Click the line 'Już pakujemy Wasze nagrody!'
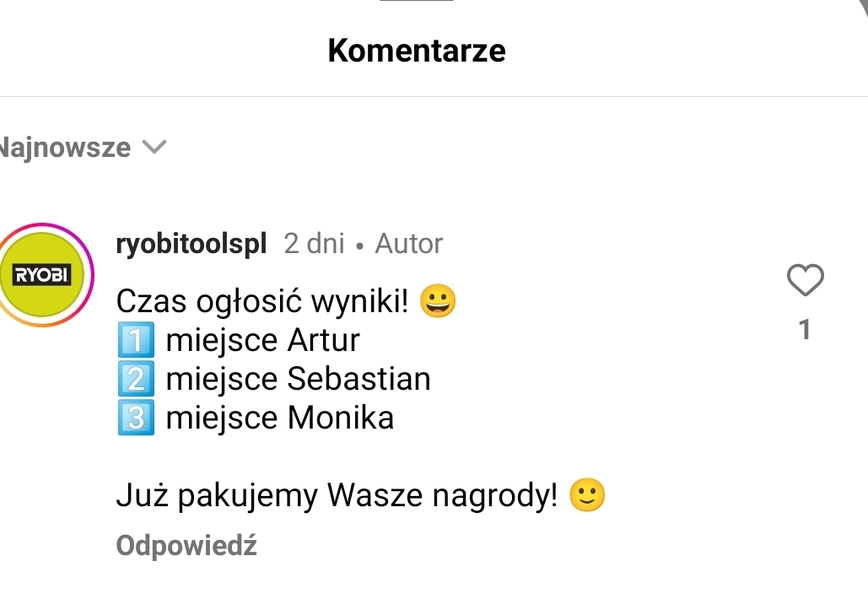 [x=337, y=495]
